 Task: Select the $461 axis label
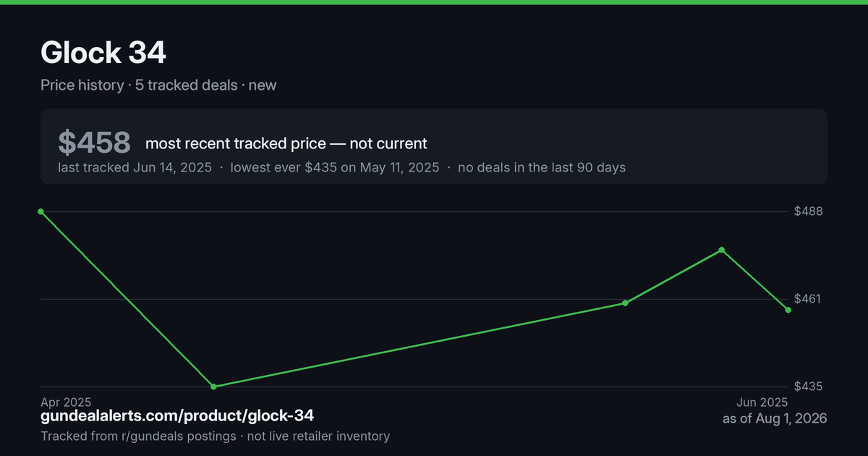(x=809, y=299)
